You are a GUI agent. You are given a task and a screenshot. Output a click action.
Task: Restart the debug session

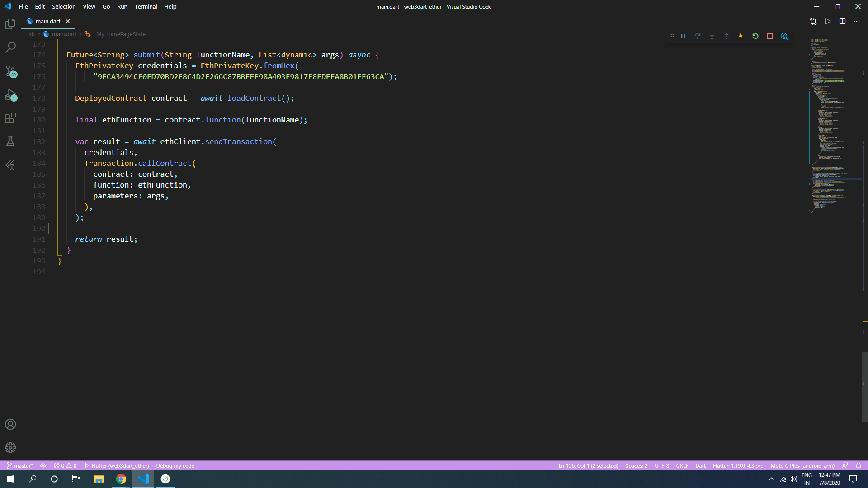coord(755,36)
